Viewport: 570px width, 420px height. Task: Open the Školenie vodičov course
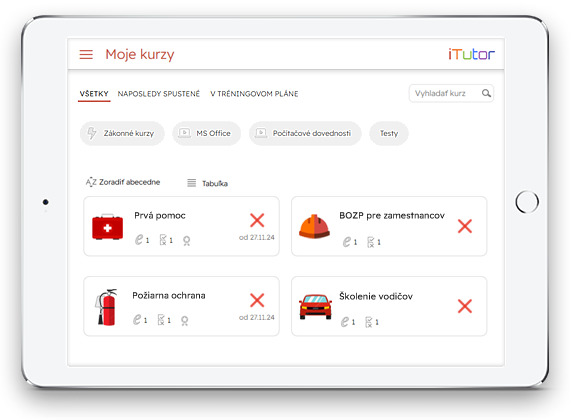click(389, 306)
